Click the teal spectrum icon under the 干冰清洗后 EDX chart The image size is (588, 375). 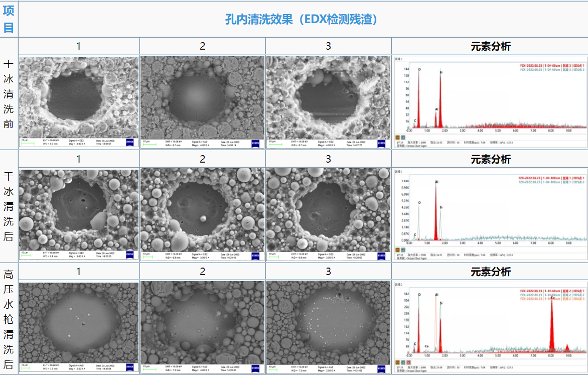[403, 249]
